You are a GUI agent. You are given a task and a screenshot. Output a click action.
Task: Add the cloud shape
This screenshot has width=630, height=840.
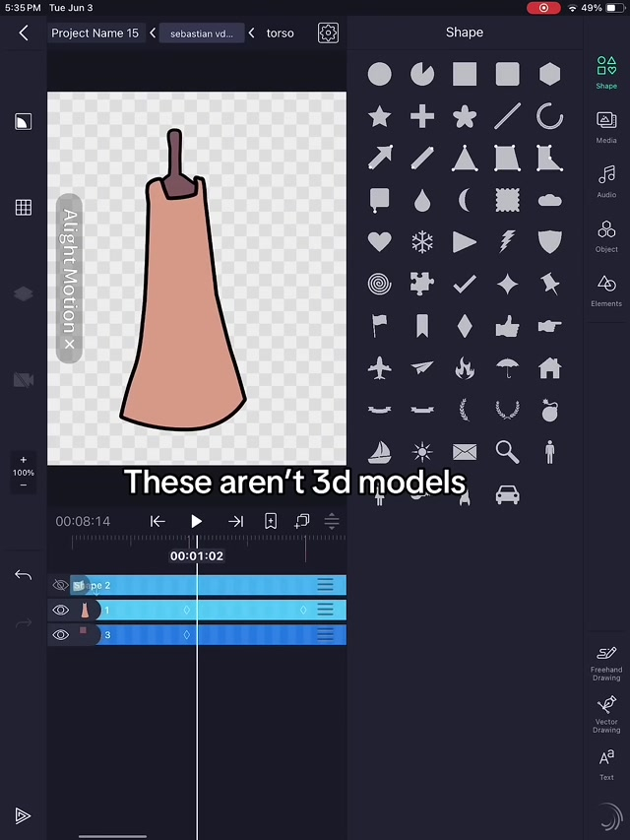[549, 200]
